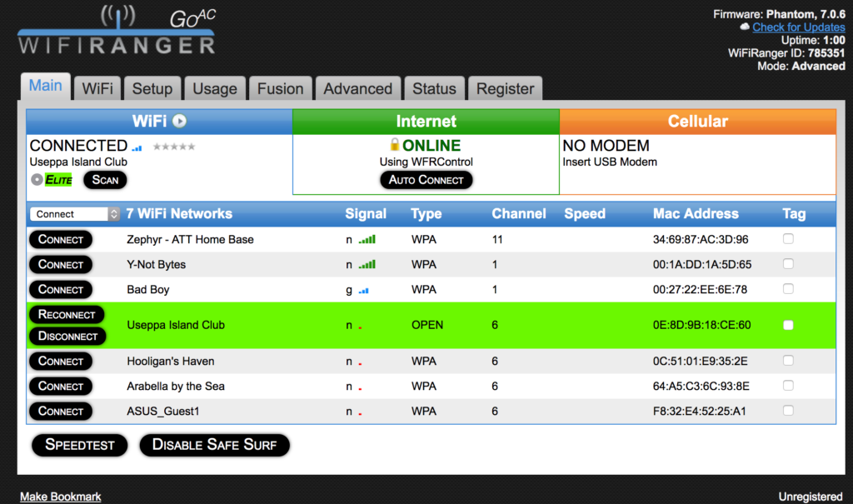Click the lock icon beside ONLINE
The height and width of the screenshot is (504, 853).
[394, 144]
